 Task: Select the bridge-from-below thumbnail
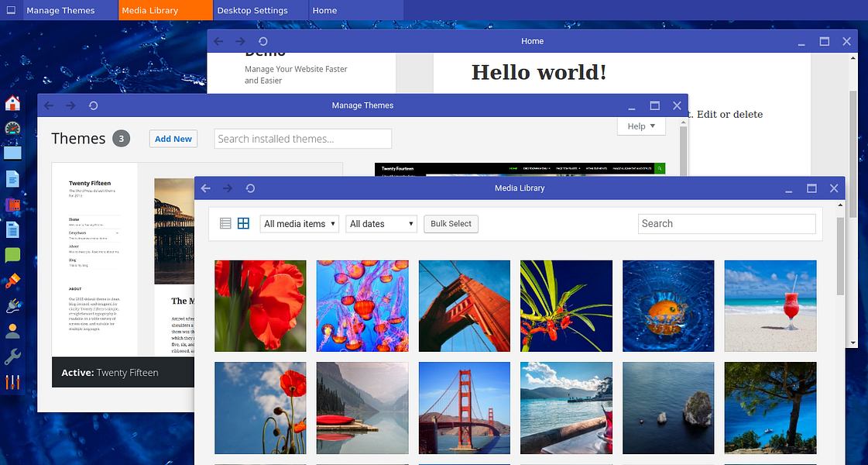pos(465,306)
